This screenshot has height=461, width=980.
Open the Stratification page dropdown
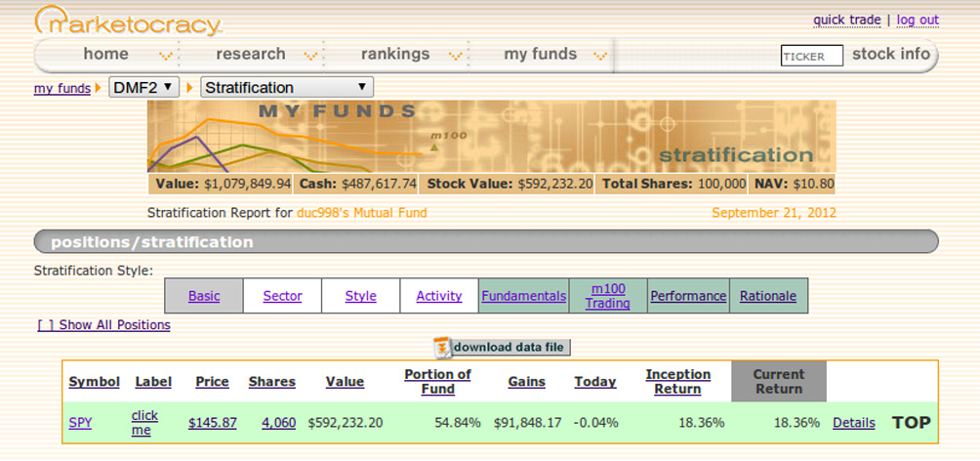click(x=287, y=88)
